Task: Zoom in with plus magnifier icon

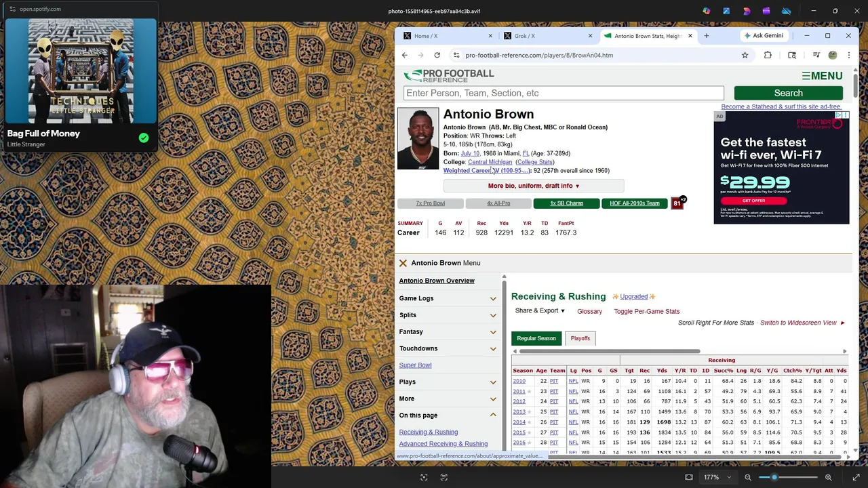Action: coord(828,477)
